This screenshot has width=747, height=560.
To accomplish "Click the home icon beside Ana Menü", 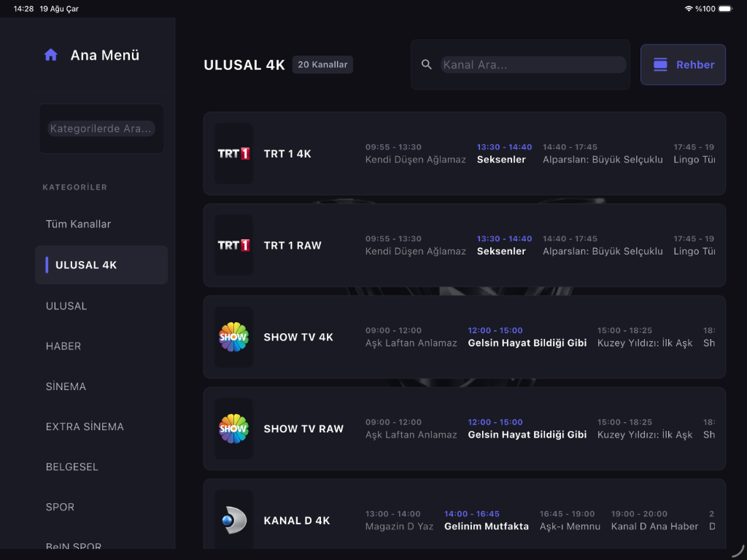I will pos(51,55).
